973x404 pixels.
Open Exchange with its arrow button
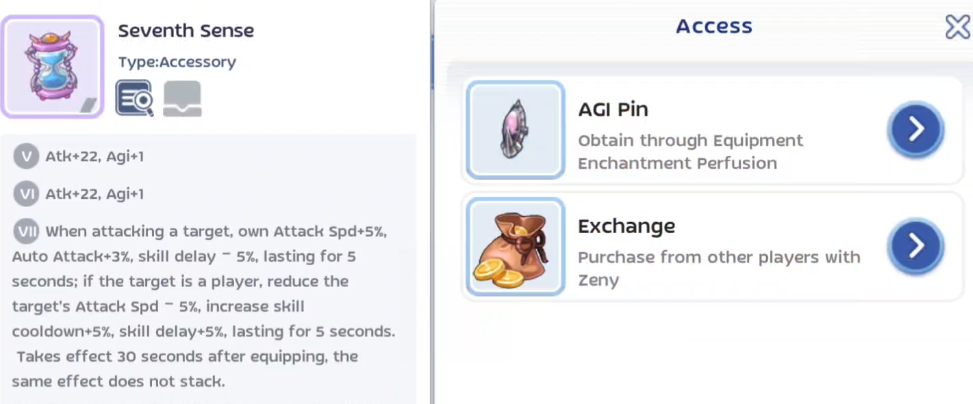tap(915, 245)
